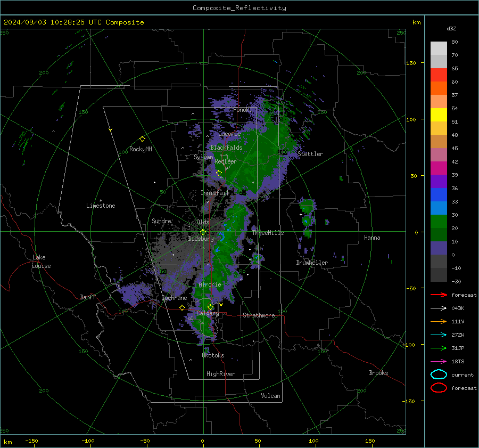Click the Composite_Reflectivity title

(240, 8)
